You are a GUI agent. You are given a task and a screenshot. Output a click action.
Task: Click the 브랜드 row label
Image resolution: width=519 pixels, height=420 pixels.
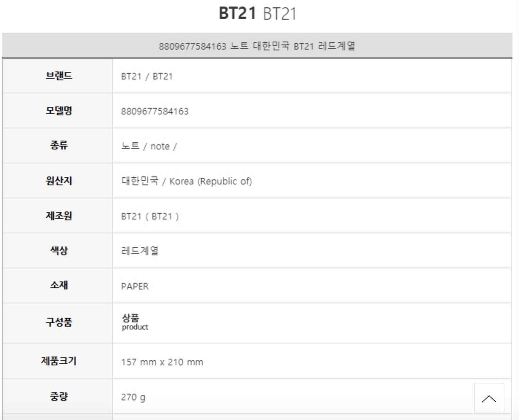click(x=59, y=76)
